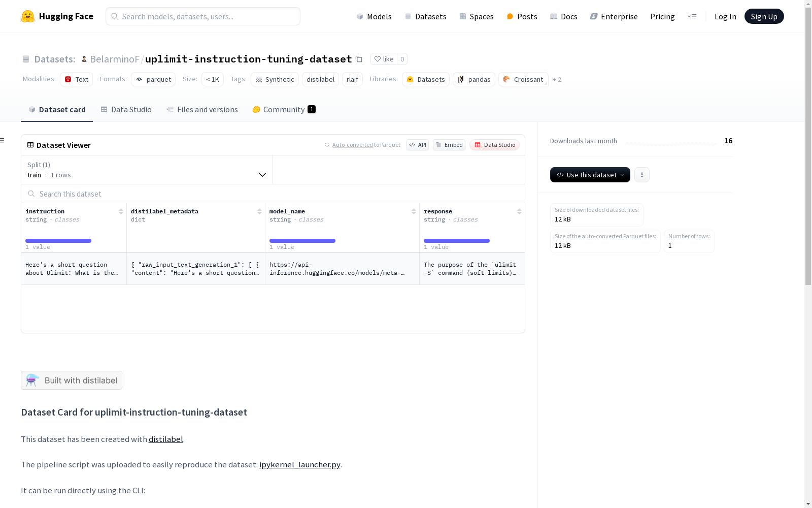Viewport: 812px width, 508px height.
Task: Click the Croissant library tag
Action: point(523,79)
